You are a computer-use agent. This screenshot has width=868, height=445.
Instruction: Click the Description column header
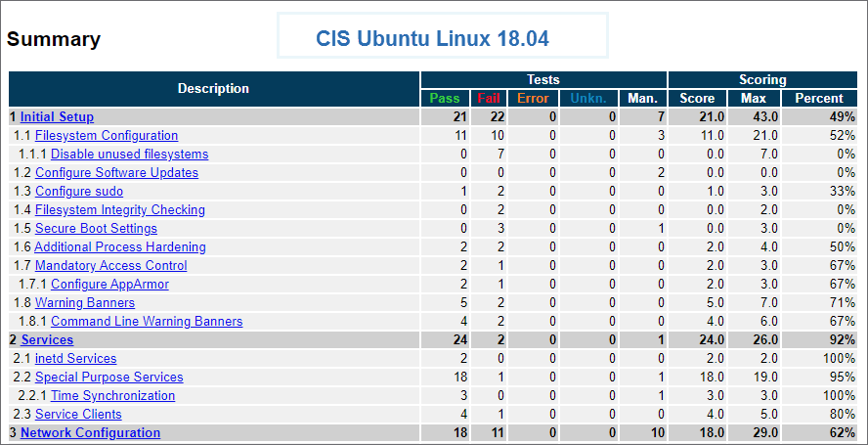pyautogui.click(x=214, y=89)
